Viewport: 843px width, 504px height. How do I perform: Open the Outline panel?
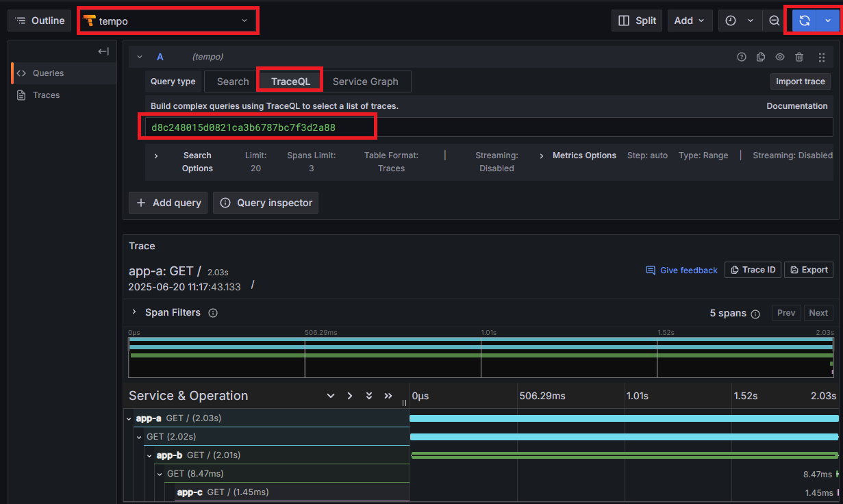[x=39, y=21]
